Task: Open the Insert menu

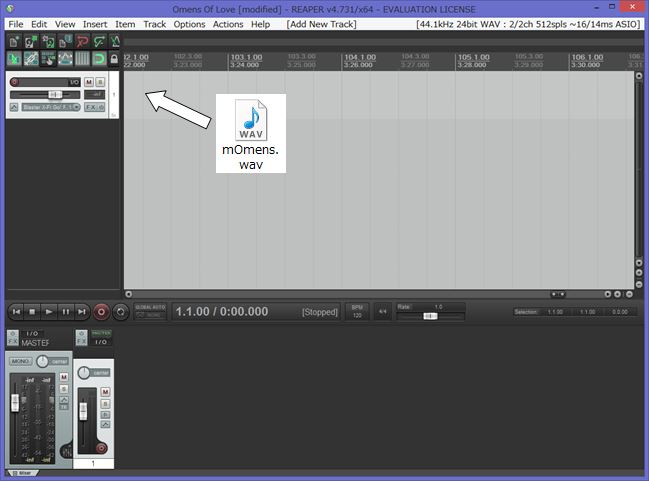Action: 95,23
